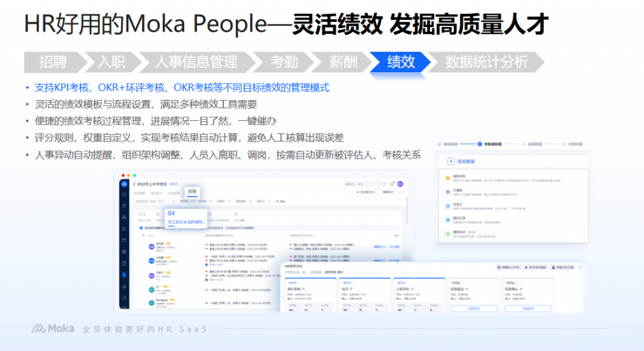Screen dimensions: 644x351
Task: Click the 84 员工异动 & 组织架构 card
Action: coord(185,218)
